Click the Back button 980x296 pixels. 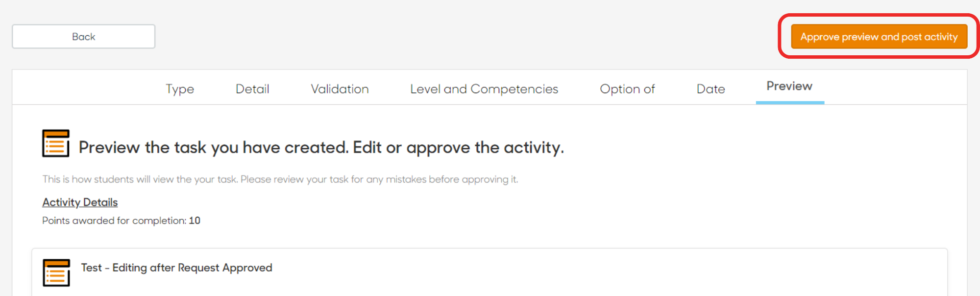83,37
